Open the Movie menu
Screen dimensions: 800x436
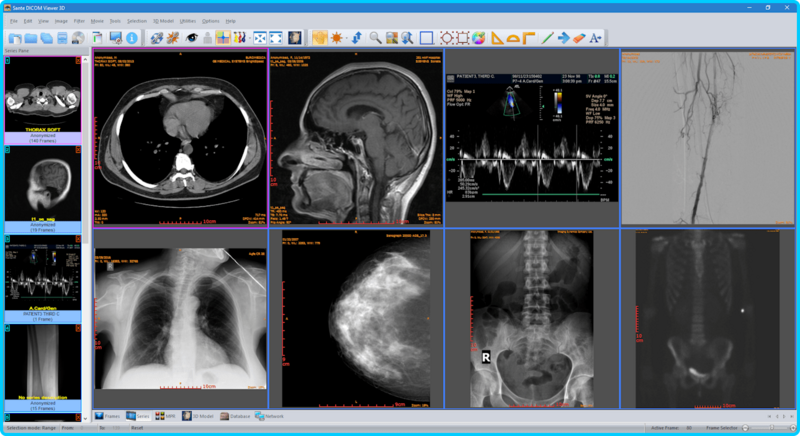point(97,21)
